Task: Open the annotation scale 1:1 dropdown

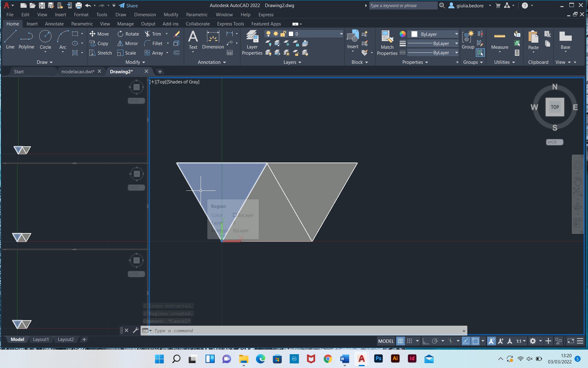Action: [x=521, y=341]
